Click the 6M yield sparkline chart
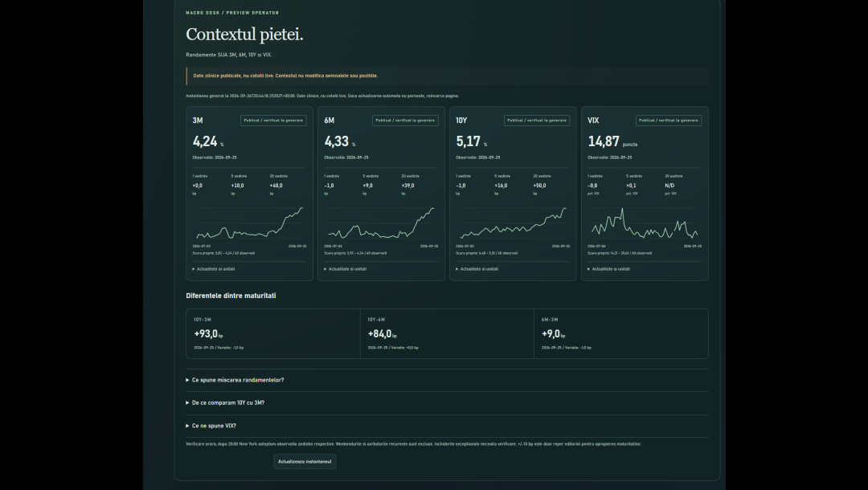868x490 pixels. click(x=381, y=223)
